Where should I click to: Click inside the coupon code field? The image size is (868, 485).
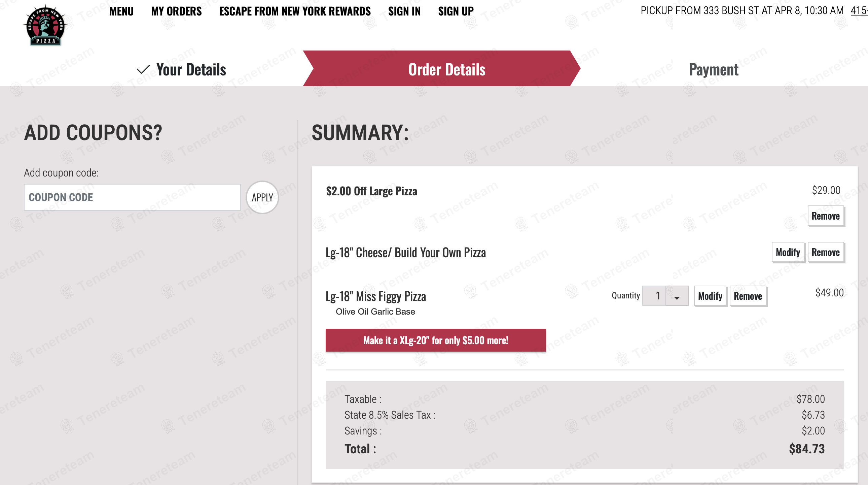pyautogui.click(x=132, y=197)
